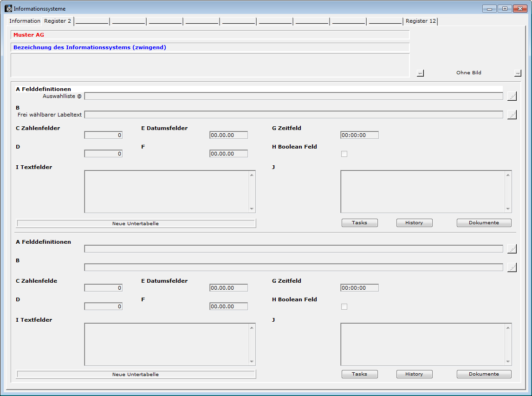This screenshot has width=532, height=396.
Task: Click scroll-up arrow in upper I Textfelder box
Action: point(252,175)
